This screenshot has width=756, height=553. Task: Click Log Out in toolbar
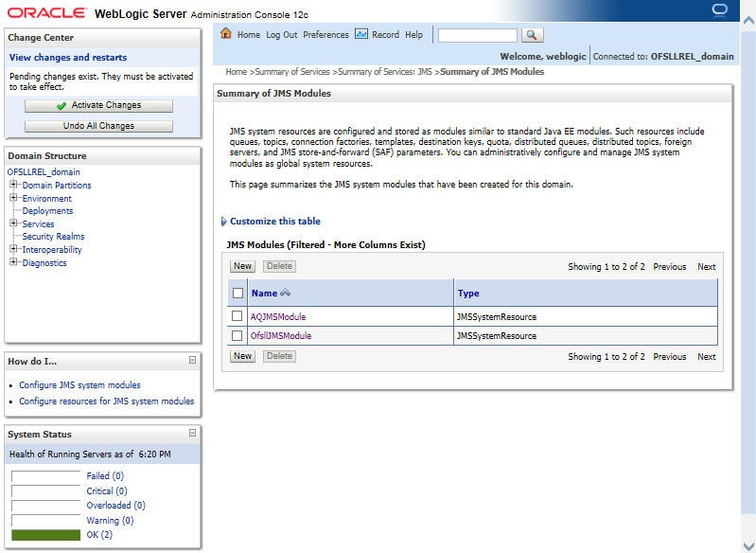[282, 35]
